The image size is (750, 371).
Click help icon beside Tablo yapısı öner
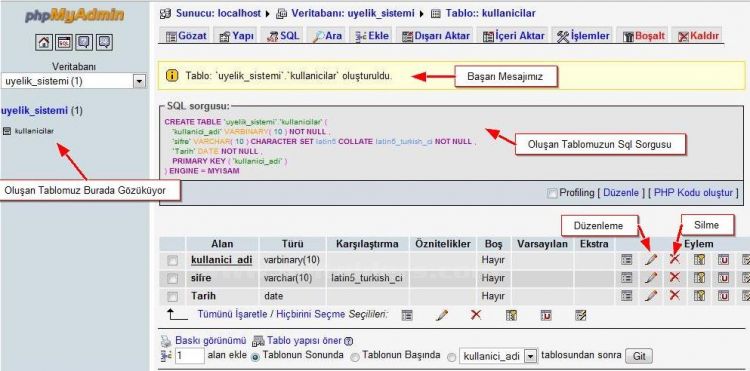pyautogui.click(x=349, y=341)
